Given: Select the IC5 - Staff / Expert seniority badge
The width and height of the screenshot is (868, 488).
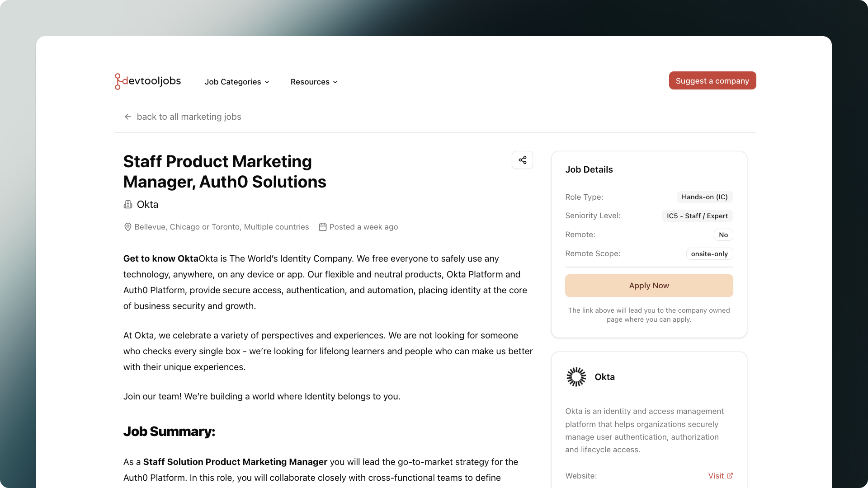Looking at the screenshot, I should click(x=697, y=216).
